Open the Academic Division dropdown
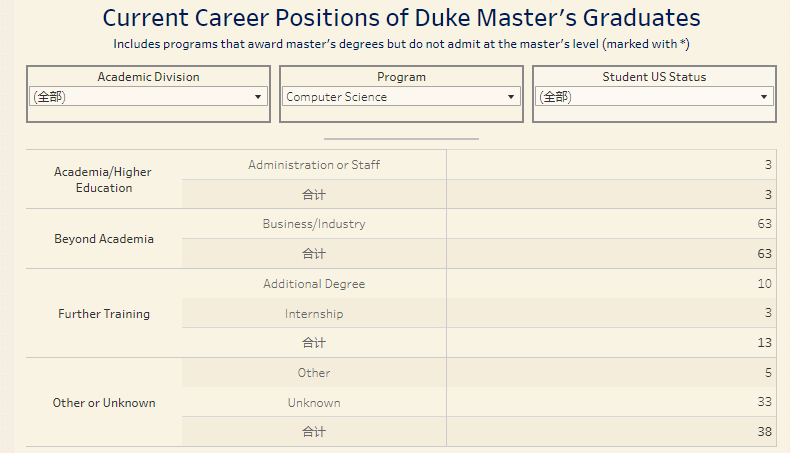Viewport: 790px width, 453px height. point(148,96)
